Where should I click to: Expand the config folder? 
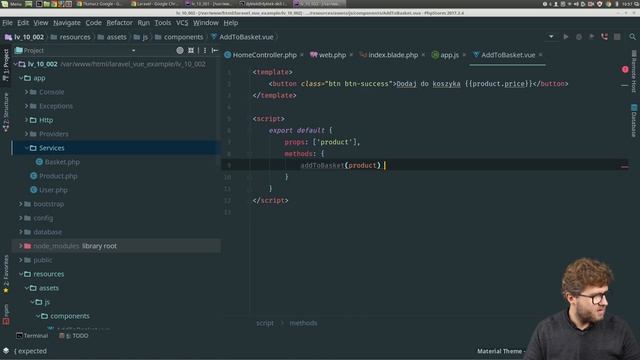pos(21,218)
